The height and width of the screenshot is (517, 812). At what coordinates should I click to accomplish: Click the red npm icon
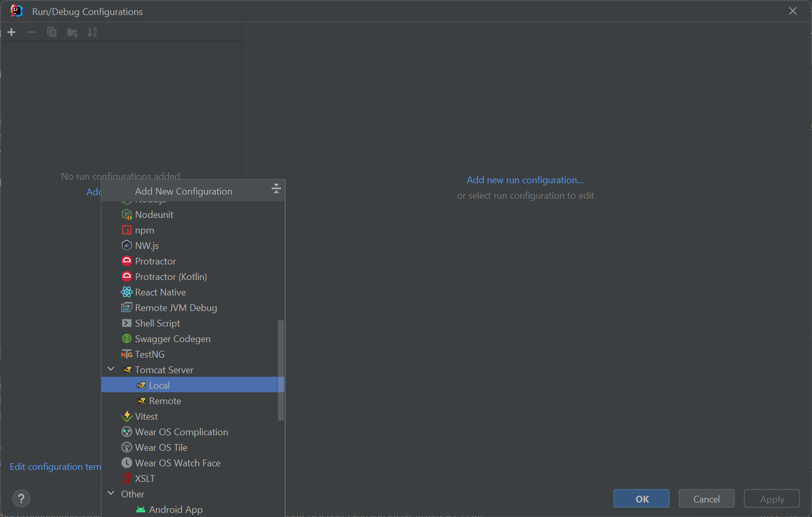[127, 230]
